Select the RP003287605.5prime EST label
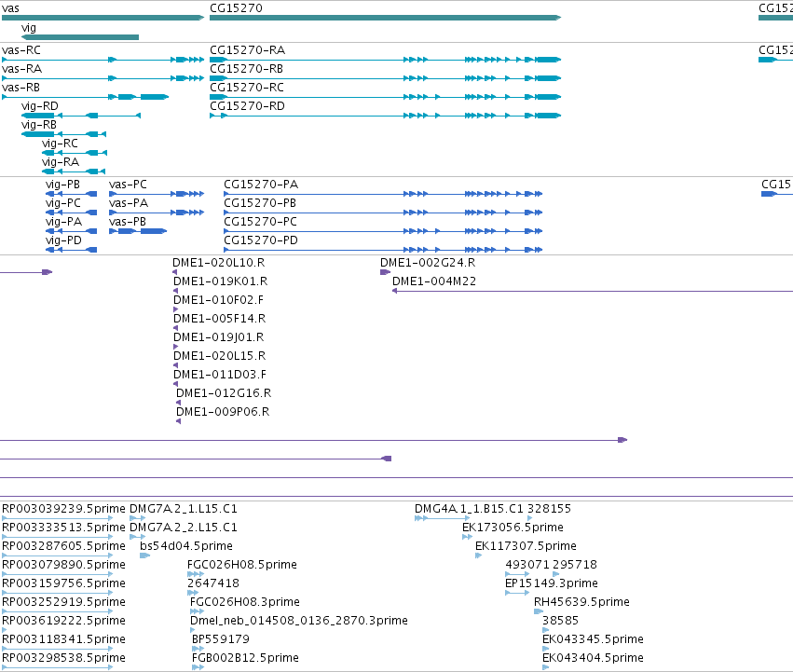 tap(63, 546)
